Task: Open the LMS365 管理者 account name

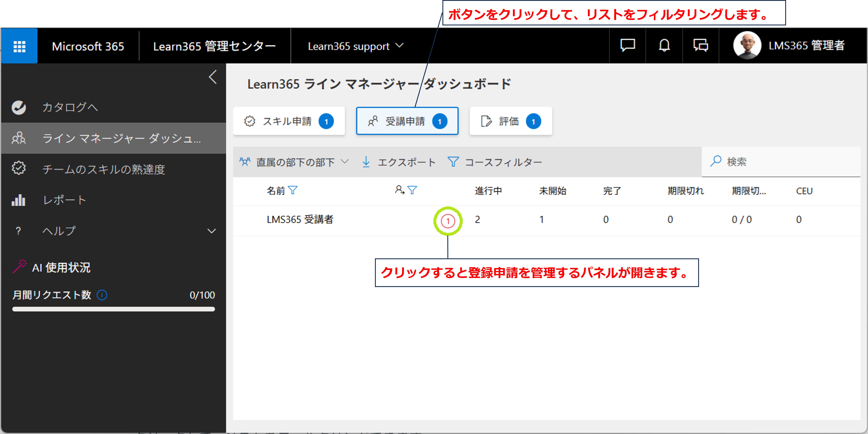Action: [x=807, y=46]
